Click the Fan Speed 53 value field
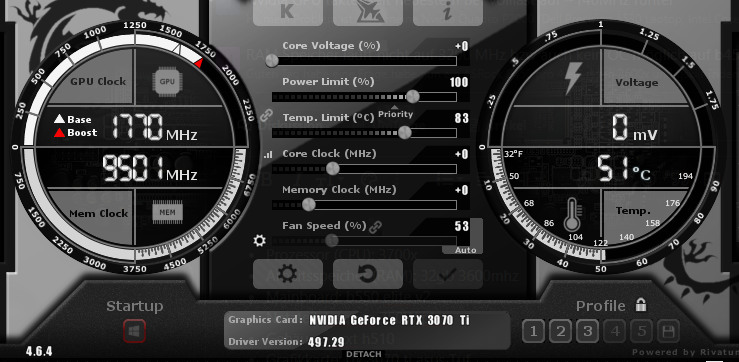This screenshot has width=739, height=362. (461, 226)
